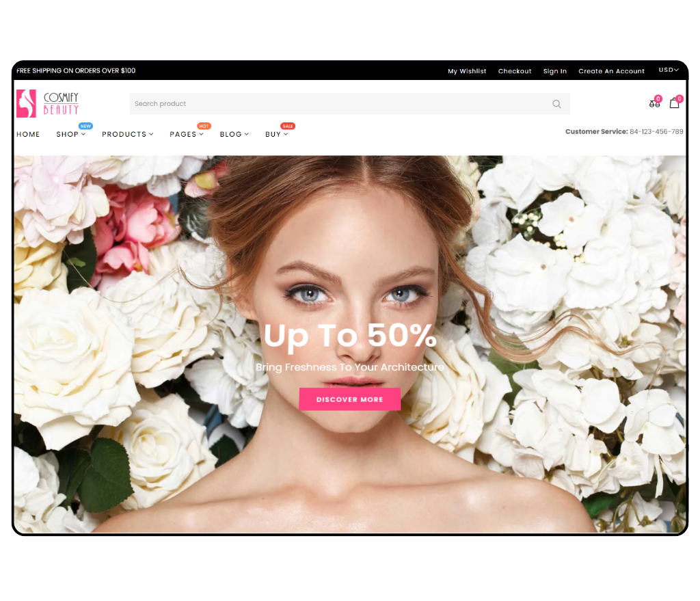This screenshot has height=601, width=700.
Task: Go to the Home menu item
Action: (28, 135)
